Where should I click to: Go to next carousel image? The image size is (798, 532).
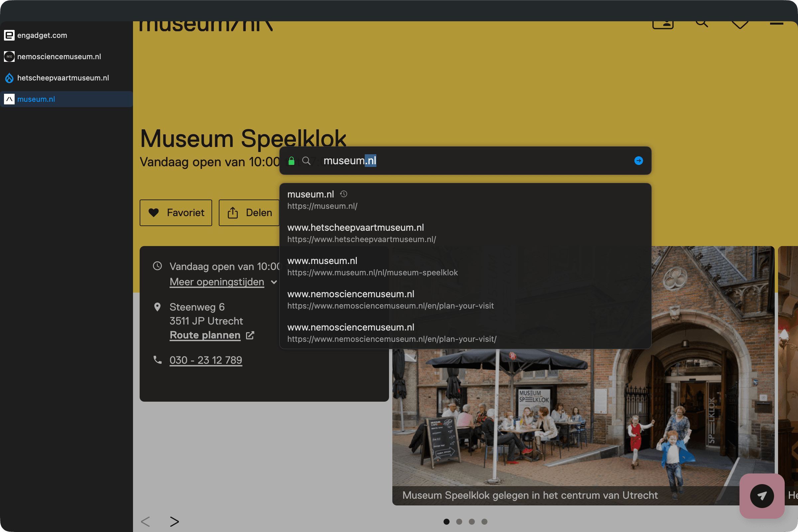coord(174,521)
